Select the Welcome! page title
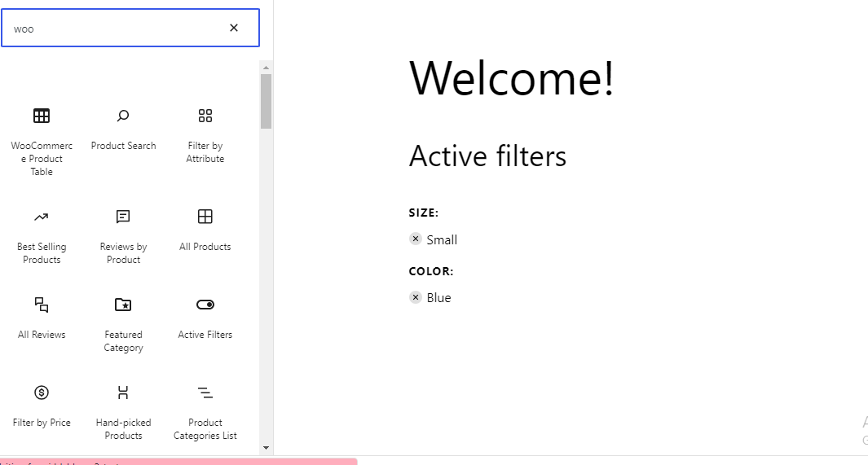 click(x=512, y=79)
